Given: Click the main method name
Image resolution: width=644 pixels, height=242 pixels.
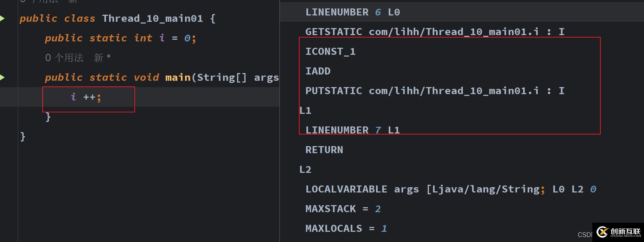Looking at the screenshot, I should click(178, 77).
